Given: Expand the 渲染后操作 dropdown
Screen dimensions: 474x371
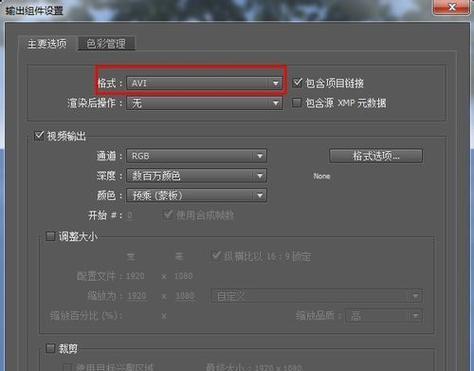Looking at the screenshot, I should coord(204,103).
